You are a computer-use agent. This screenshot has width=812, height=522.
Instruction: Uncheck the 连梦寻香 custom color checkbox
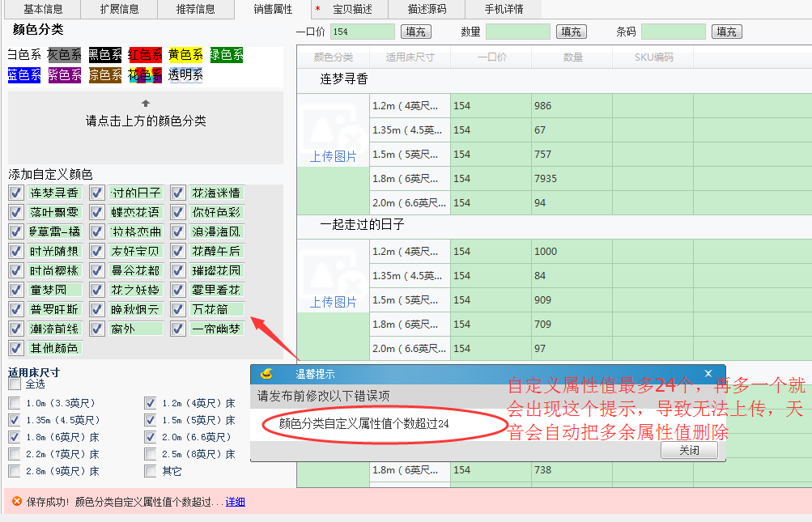pyautogui.click(x=15, y=193)
